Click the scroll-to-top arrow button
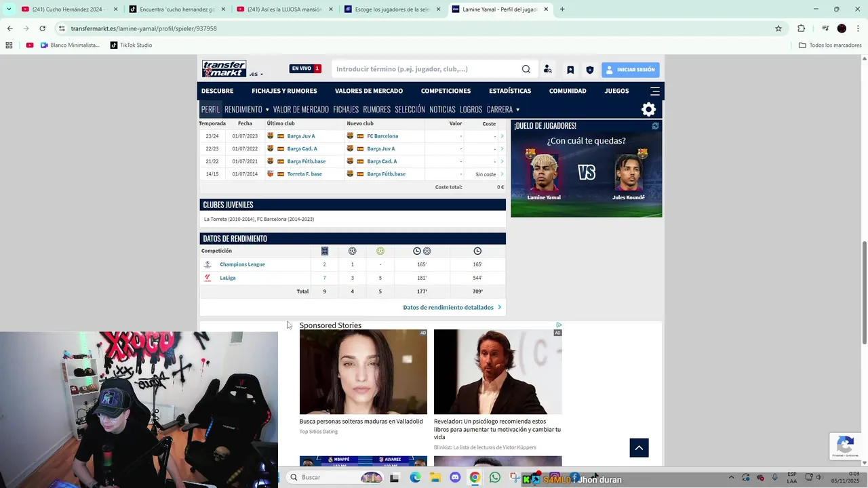This screenshot has height=488, width=868. [639, 447]
